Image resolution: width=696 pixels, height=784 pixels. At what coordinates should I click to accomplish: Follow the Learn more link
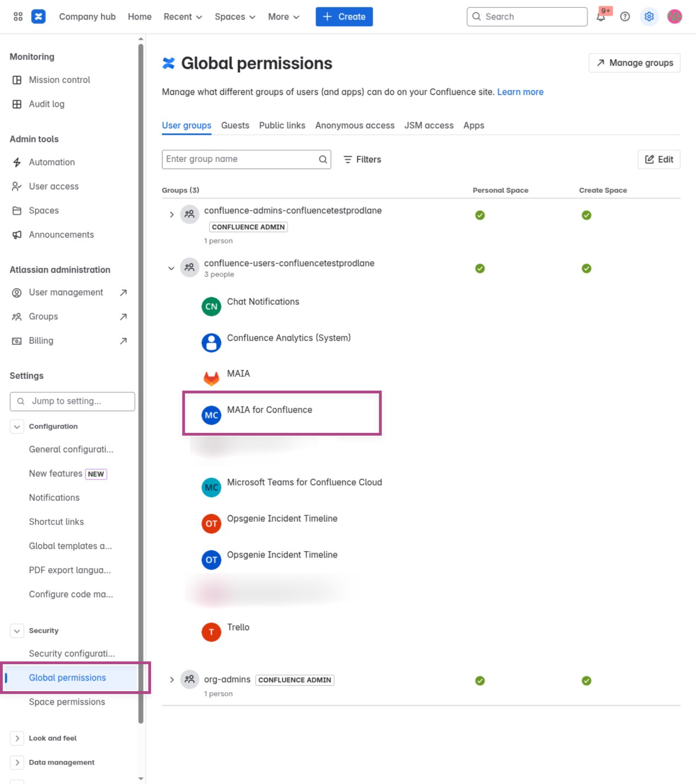click(x=520, y=92)
